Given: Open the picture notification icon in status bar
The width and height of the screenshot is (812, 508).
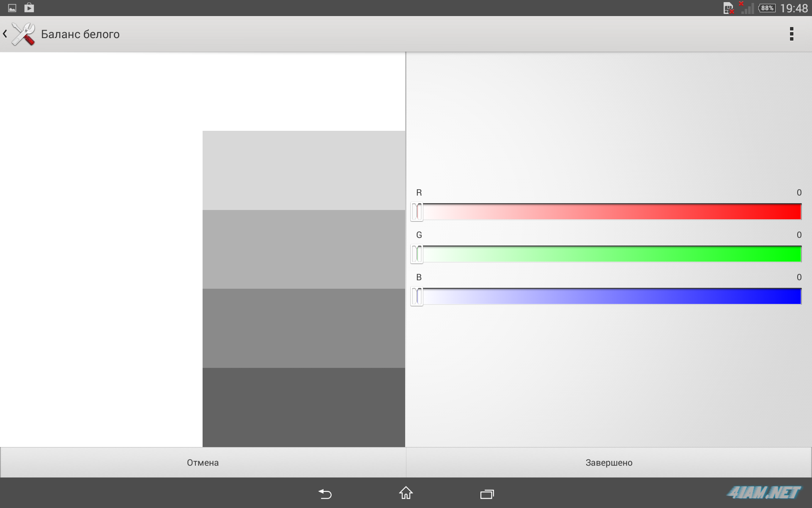Looking at the screenshot, I should click(12, 8).
